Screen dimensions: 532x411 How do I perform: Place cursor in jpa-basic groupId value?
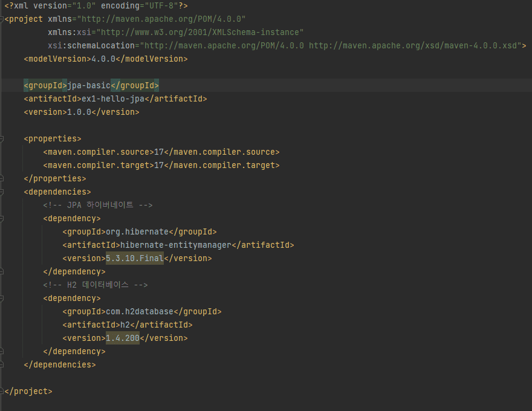pos(89,85)
